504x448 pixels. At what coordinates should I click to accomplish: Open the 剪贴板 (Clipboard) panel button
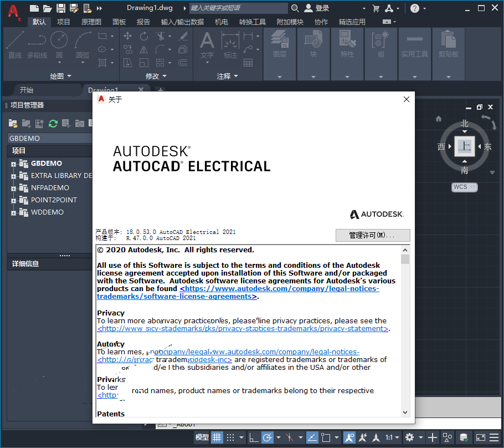pyautogui.click(x=449, y=54)
